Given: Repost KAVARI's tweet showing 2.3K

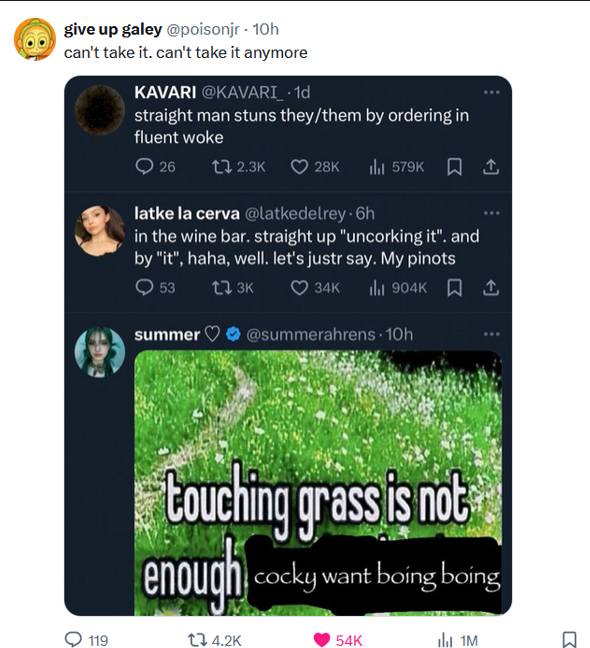Looking at the screenshot, I should tap(221, 167).
